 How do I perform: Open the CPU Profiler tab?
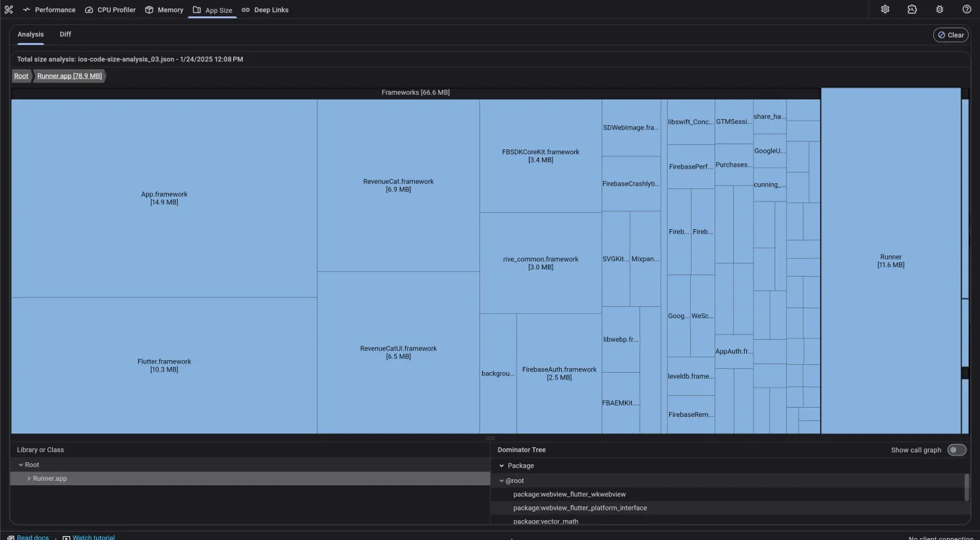[110, 10]
